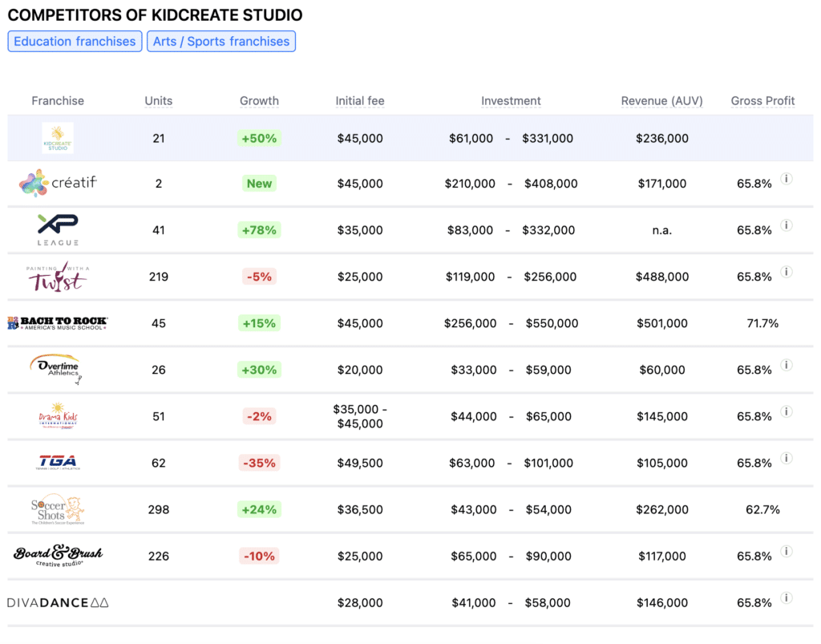Click info icon in Overtime Athletics row

click(786, 365)
